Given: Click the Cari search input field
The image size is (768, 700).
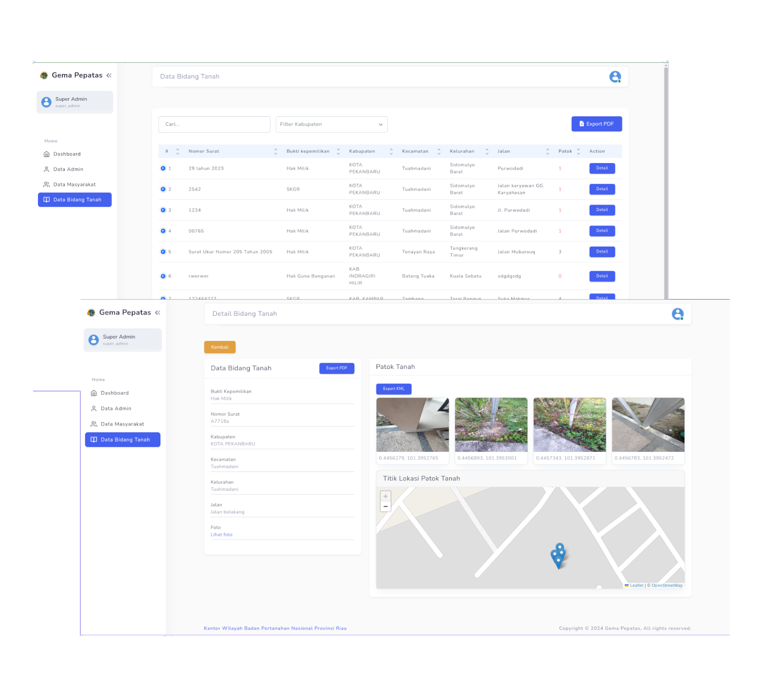Looking at the screenshot, I should [x=214, y=124].
